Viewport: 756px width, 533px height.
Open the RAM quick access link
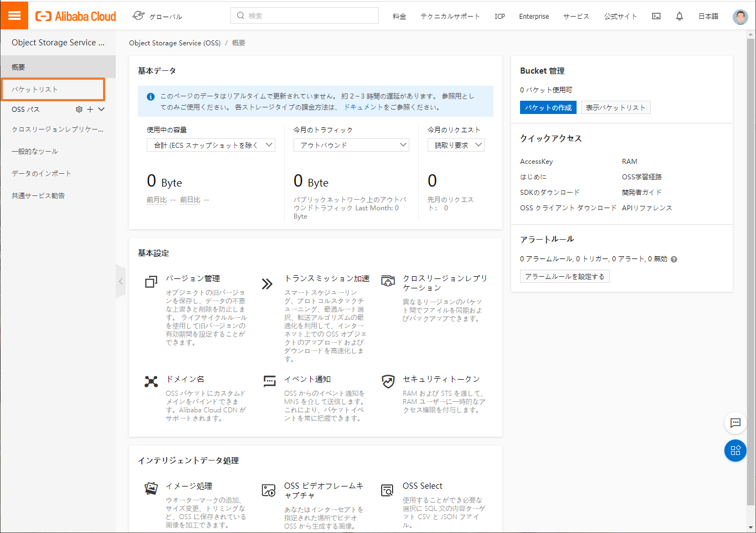[x=630, y=162]
